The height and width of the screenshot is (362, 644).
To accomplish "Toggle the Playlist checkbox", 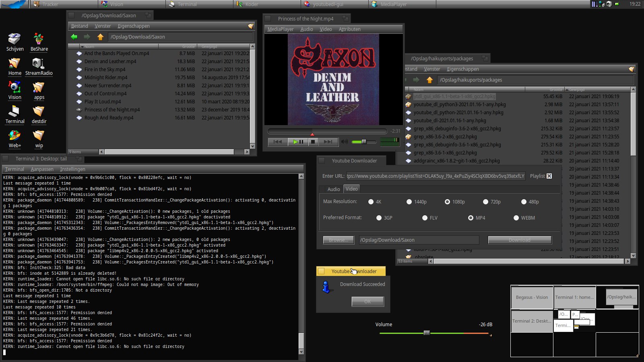I will click(x=549, y=176).
